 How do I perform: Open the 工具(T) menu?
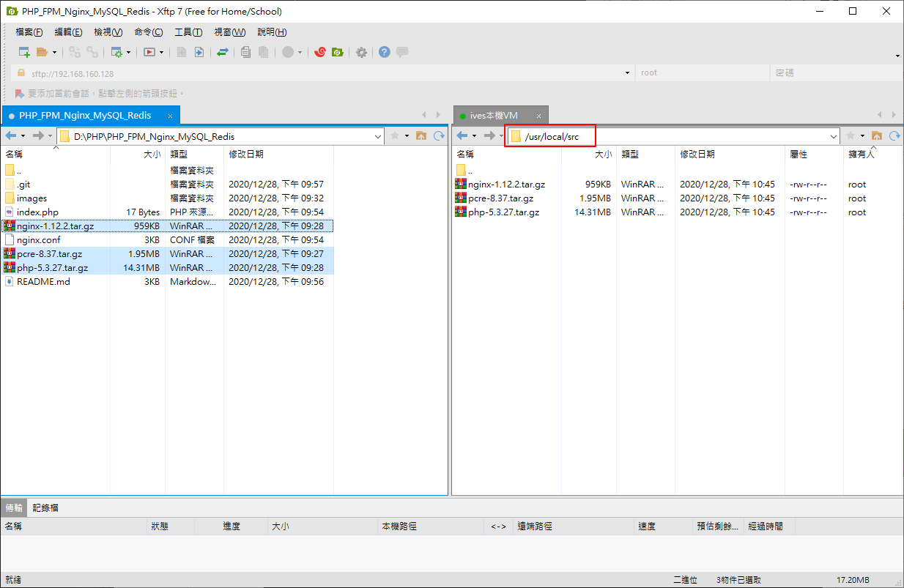188,32
